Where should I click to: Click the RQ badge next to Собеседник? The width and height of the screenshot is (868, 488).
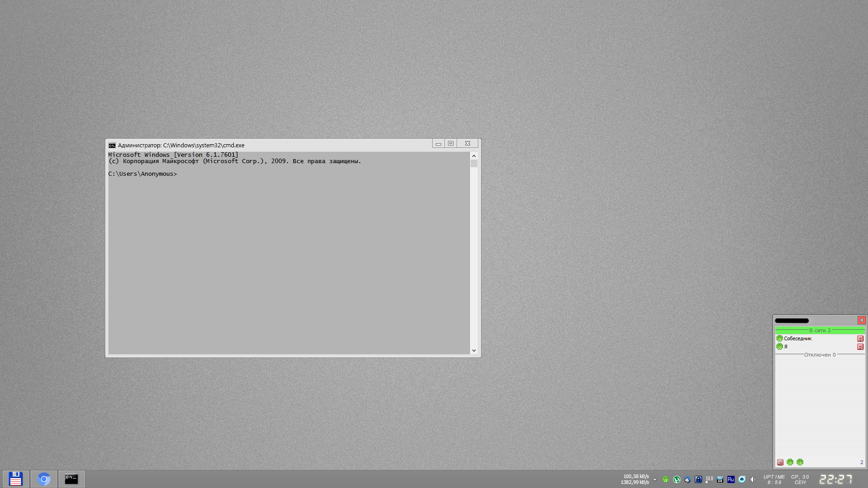pyautogui.click(x=860, y=338)
